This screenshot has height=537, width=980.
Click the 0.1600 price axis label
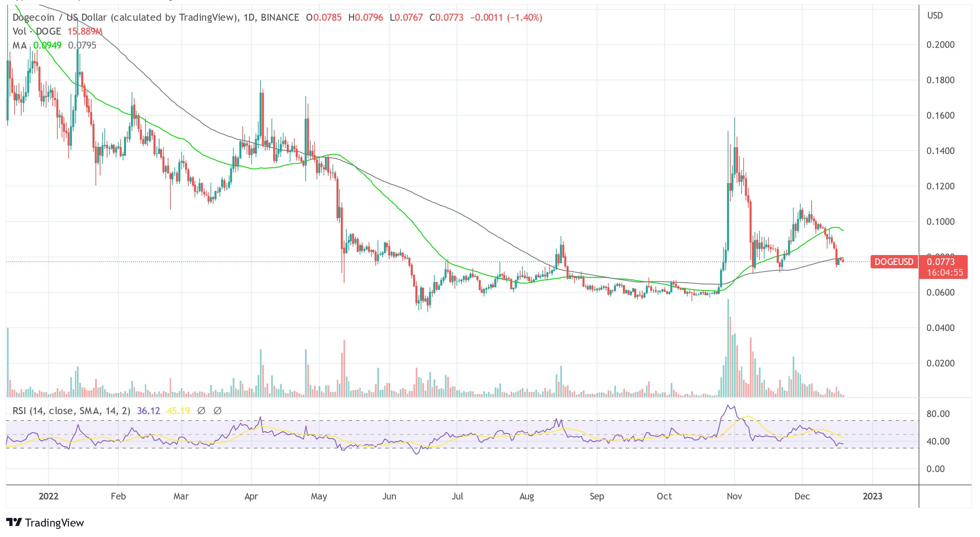[x=941, y=116]
